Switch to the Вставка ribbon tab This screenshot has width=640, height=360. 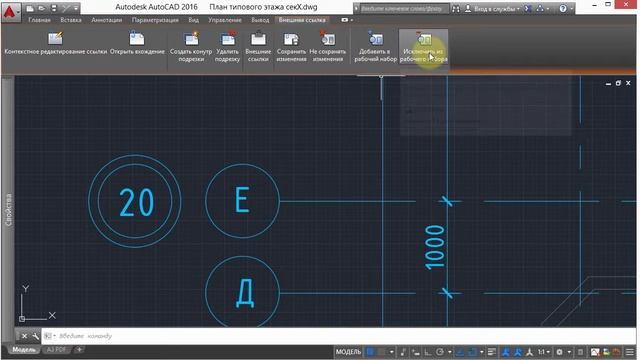[x=71, y=20]
